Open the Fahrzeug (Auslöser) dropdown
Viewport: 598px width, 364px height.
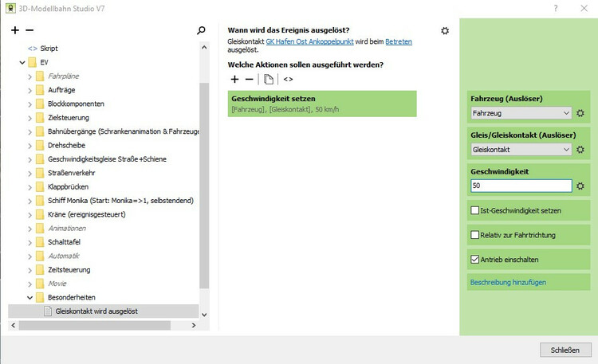(521, 113)
